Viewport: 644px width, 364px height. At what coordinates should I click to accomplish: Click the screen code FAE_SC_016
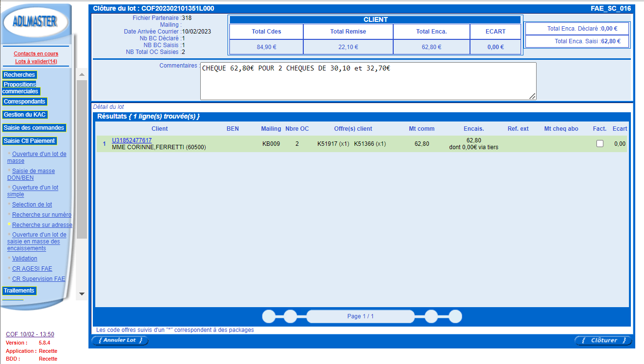click(x=610, y=8)
